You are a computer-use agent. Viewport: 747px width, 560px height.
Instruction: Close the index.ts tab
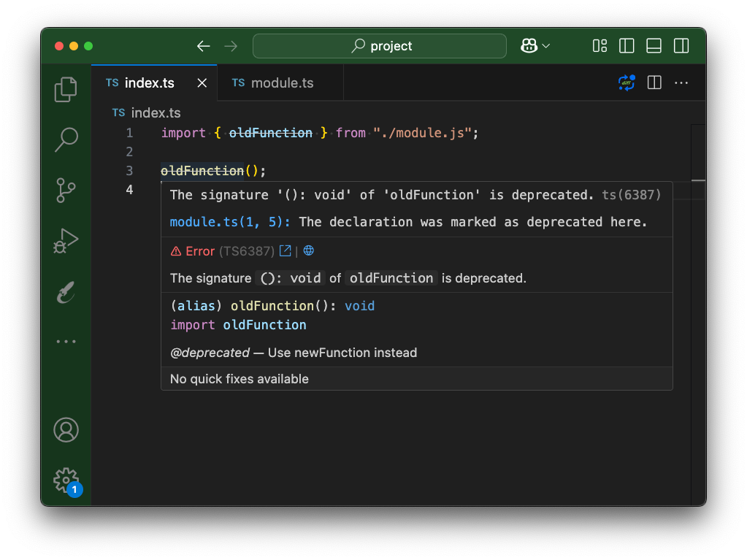202,83
